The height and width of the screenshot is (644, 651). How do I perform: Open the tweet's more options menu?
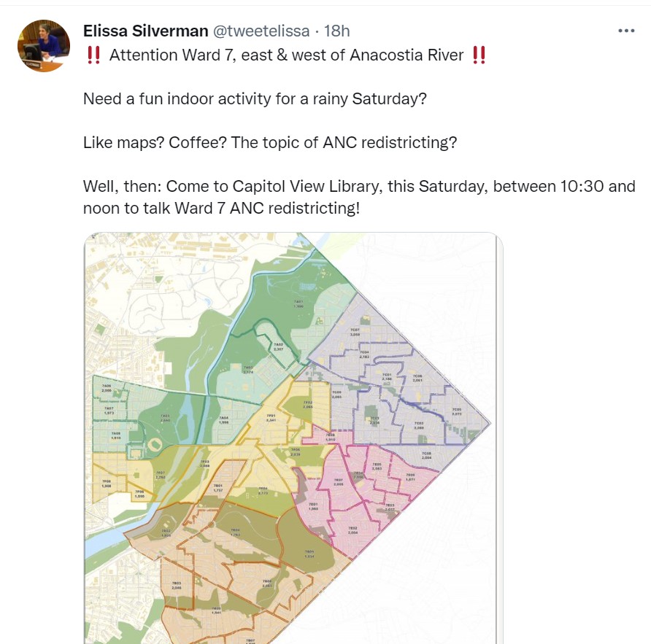click(626, 31)
